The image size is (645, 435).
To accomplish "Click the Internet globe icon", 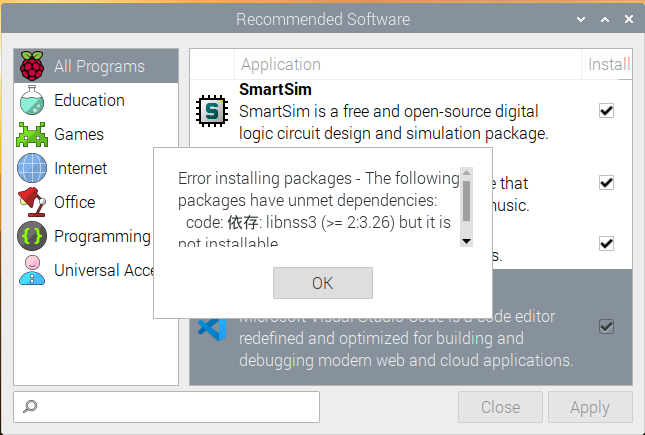I will (32, 168).
